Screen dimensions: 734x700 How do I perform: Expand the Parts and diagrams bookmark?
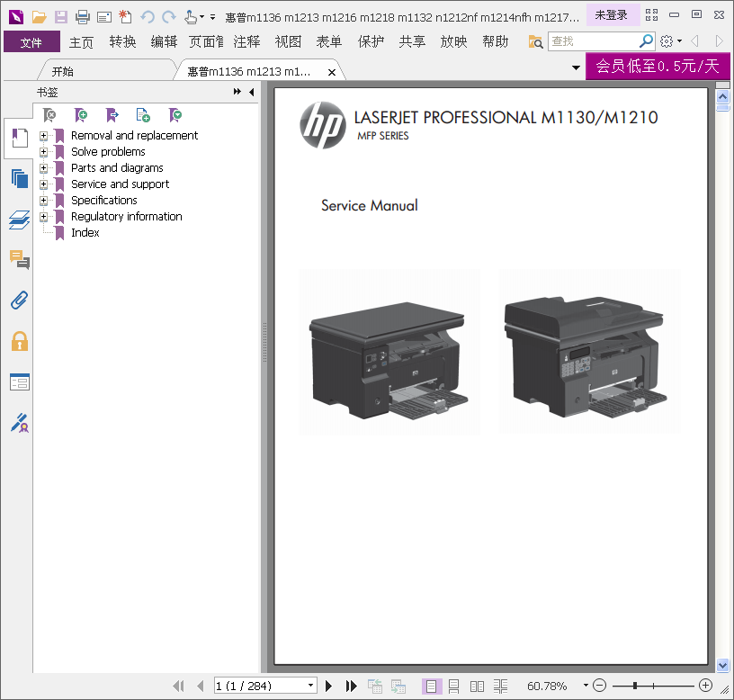43,168
